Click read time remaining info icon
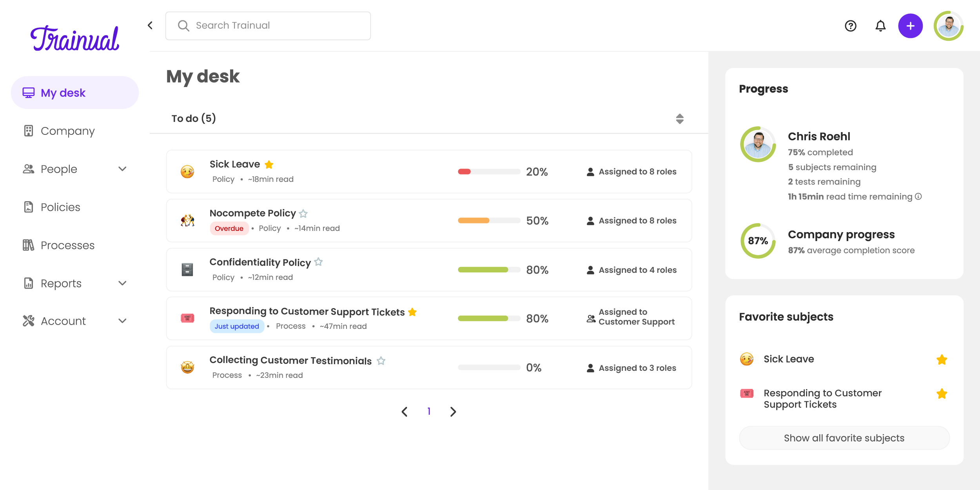 click(x=918, y=196)
